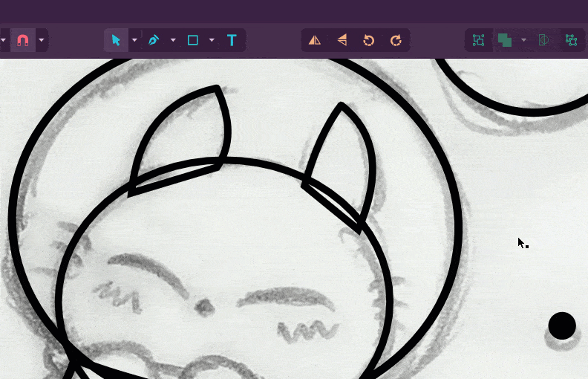Click the mask icon in the toolbar
Image resolution: width=588 pixels, height=379 pixels.
coord(543,40)
